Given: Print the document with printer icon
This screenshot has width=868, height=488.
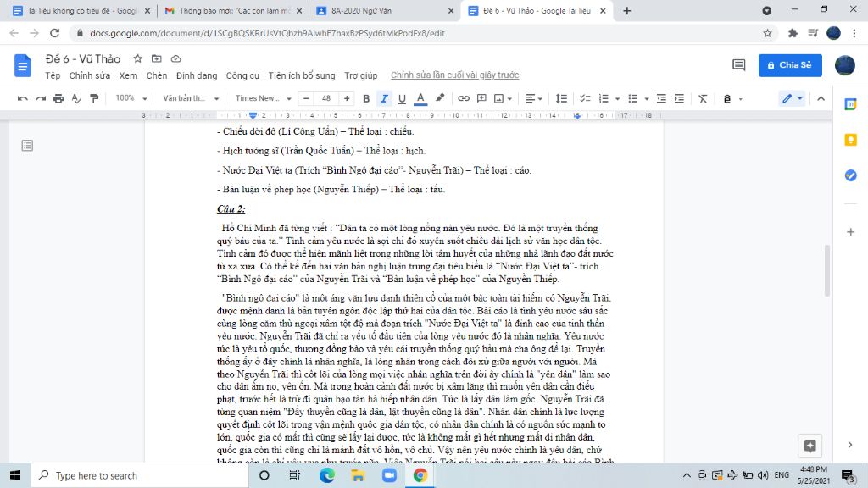Looking at the screenshot, I should [x=58, y=98].
